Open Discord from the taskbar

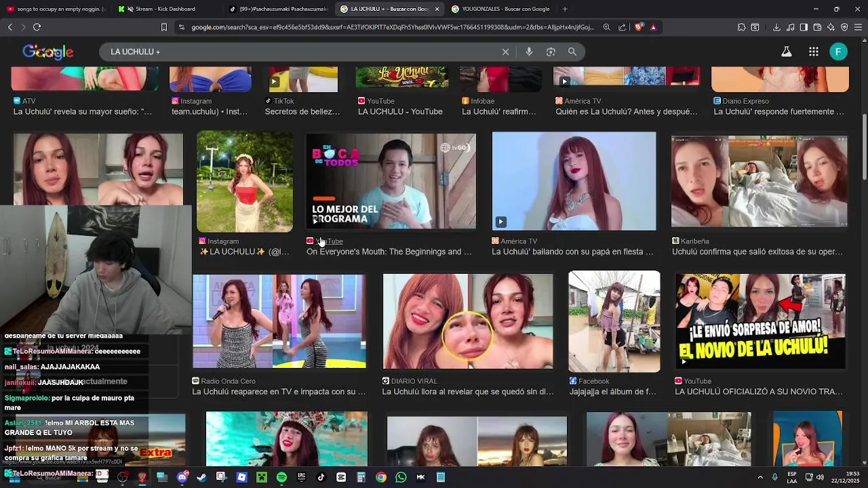(x=182, y=477)
